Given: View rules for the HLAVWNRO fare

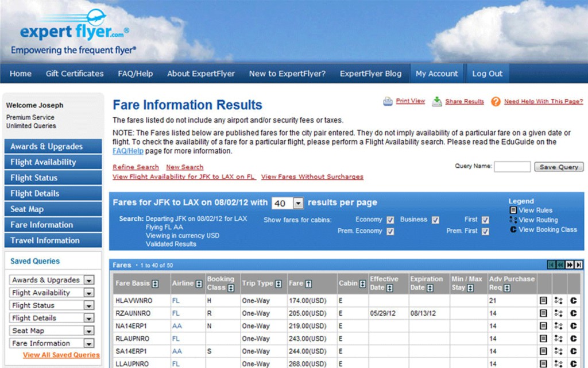Looking at the screenshot, I should 543,301.
